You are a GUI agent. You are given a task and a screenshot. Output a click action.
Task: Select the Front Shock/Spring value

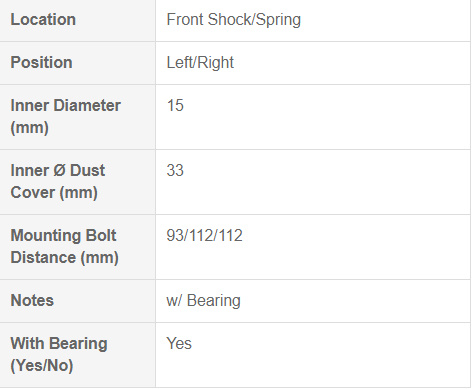click(234, 20)
